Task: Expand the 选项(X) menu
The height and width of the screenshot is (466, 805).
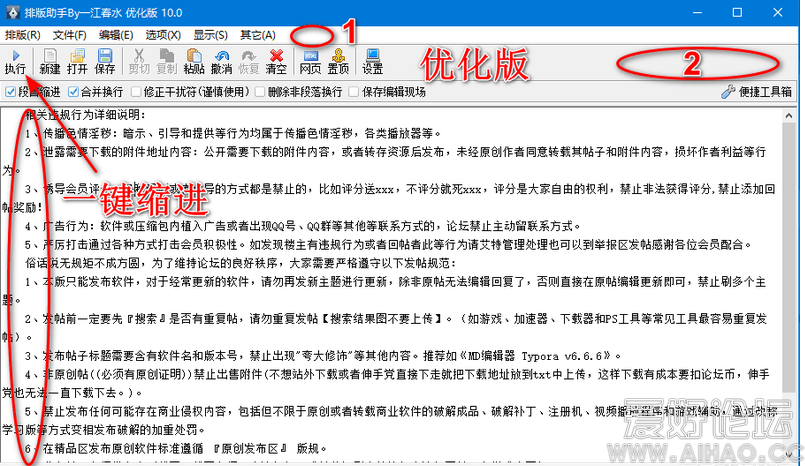Action: click(x=163, y=35)
